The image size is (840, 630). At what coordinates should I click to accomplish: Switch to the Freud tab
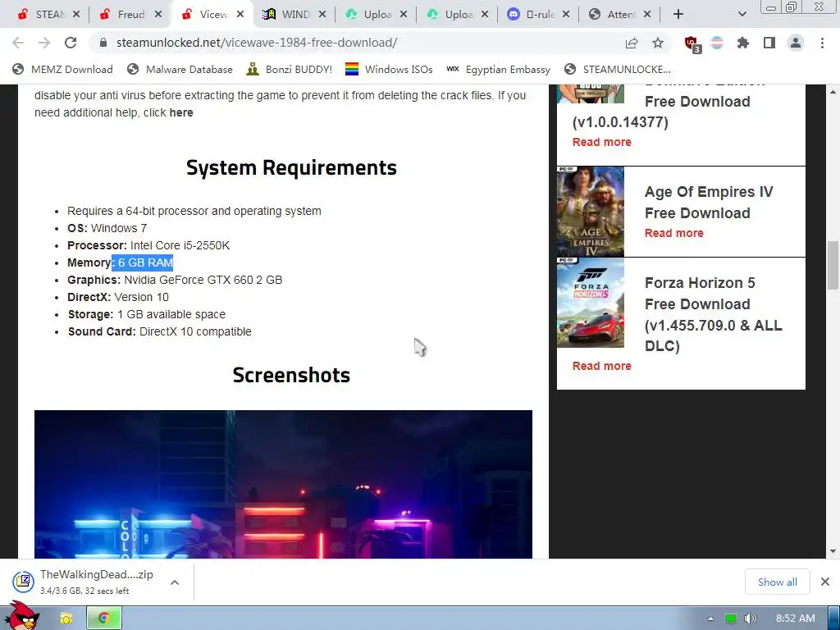coord(131,15)
